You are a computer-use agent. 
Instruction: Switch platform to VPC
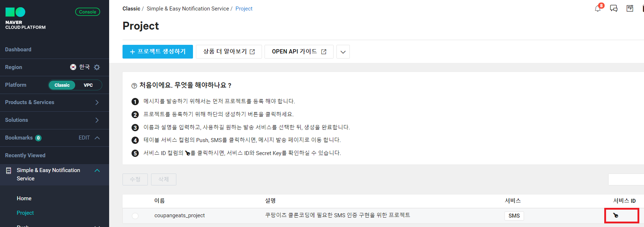pyautogui.click(x=88, y=85)
